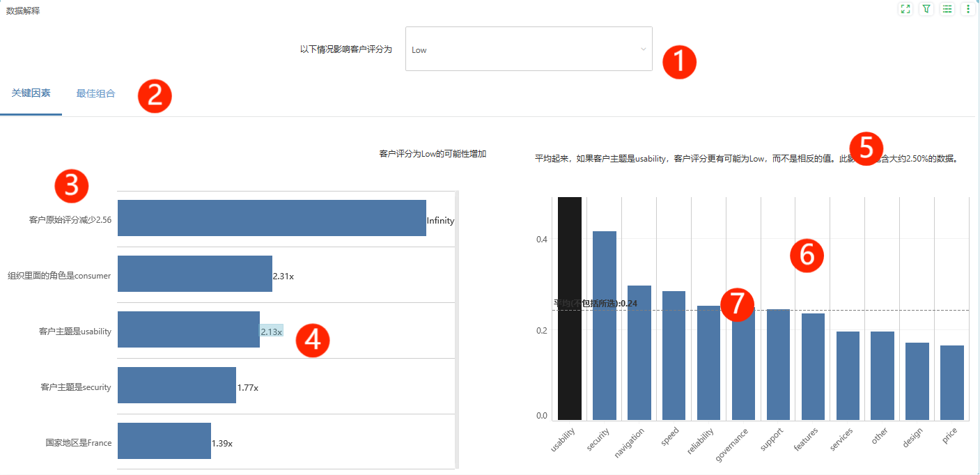
Task: Select the 客户主题是security factor bar
Action: click(x=177, y=385)
